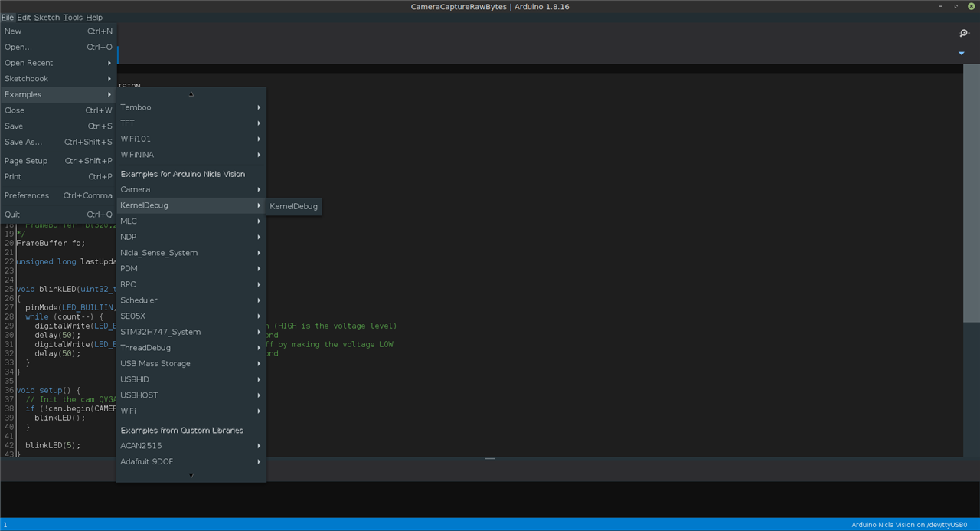The image size is (980, 531).
Task: Expand the MLC examples submenu
Action: (191, 221)
